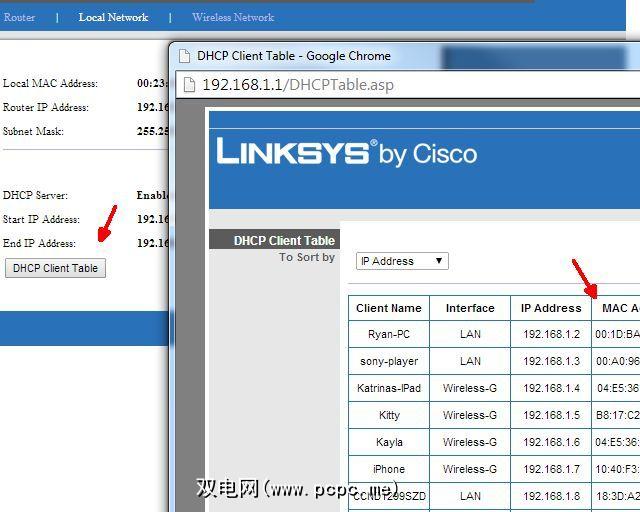Click IP address 192.168.1.7 cell

(551, 469)
